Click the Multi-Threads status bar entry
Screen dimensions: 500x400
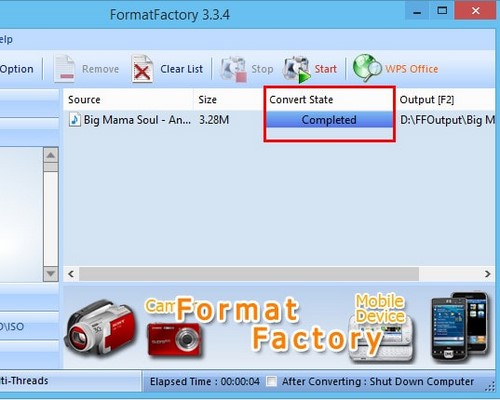[x=24, y=381]
